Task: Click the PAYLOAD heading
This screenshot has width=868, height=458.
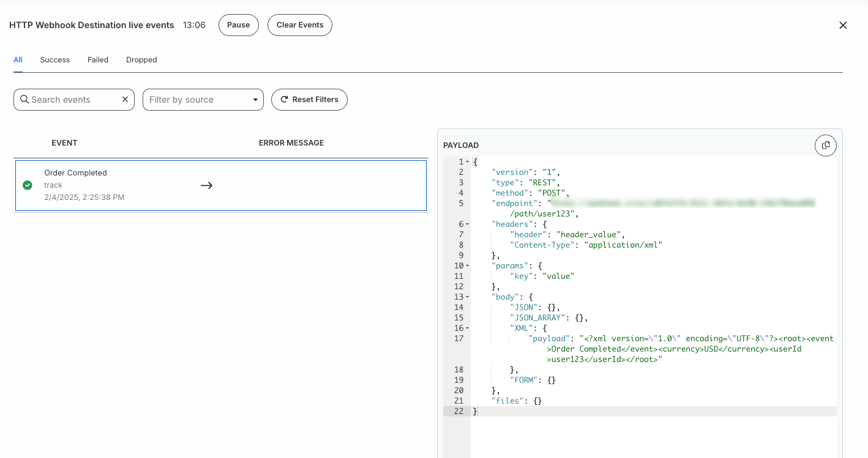Action: pos(461,146)
